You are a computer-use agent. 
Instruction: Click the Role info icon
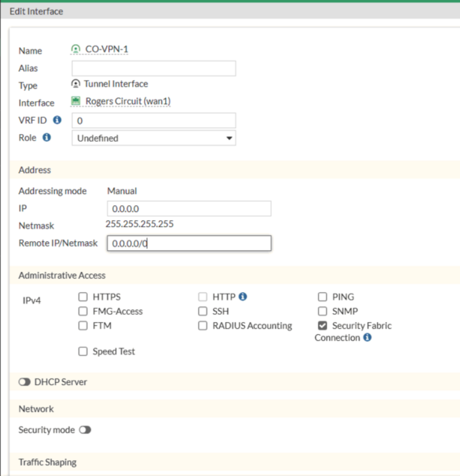click(x=47, y=138)
